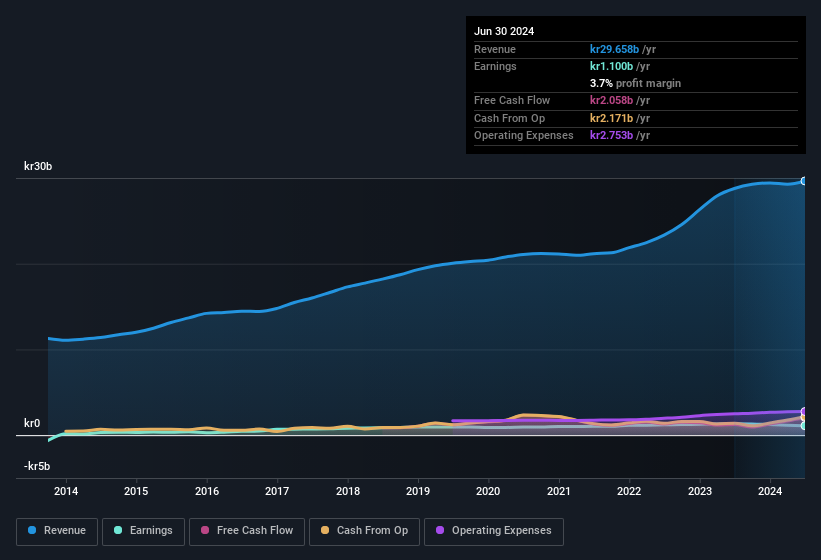Viewport: 821px width, 560px height.
Task: Select the 2014 label on the x-axis
Action: (x=66, y=491)
